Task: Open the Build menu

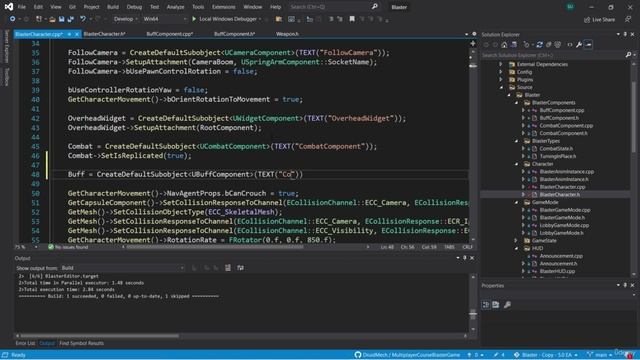Action: (x=113, y=7)
